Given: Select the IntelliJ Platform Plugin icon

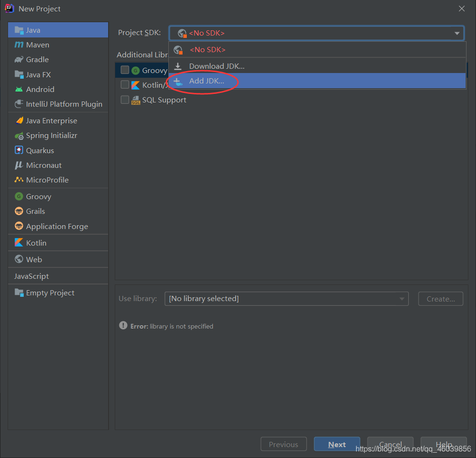Looking at the screenshot, I should (x=19, y=104).
